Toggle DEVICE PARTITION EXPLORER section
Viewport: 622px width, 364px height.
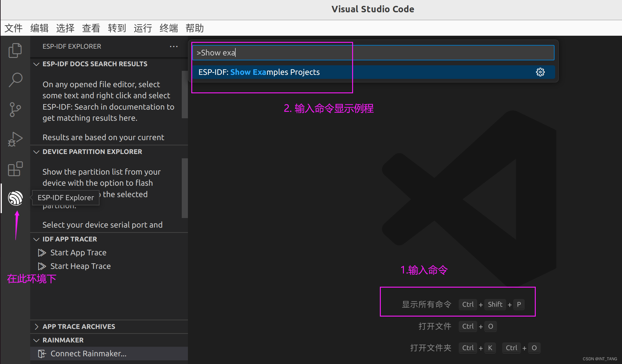[x=37, y=152]
